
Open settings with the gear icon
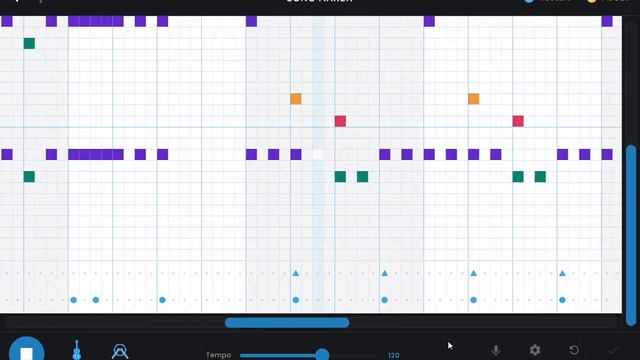pos(535,350)
